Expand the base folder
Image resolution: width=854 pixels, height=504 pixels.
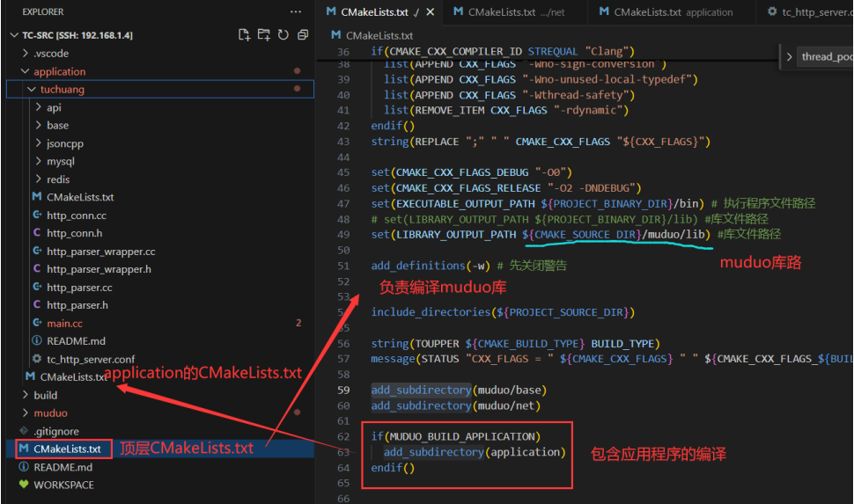(x=38, y=125)
